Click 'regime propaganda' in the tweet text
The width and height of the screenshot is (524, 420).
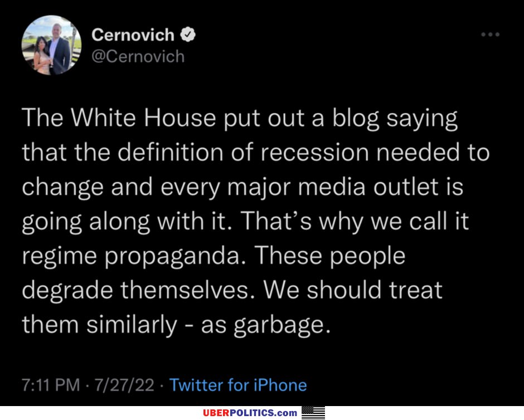[131, 257]
